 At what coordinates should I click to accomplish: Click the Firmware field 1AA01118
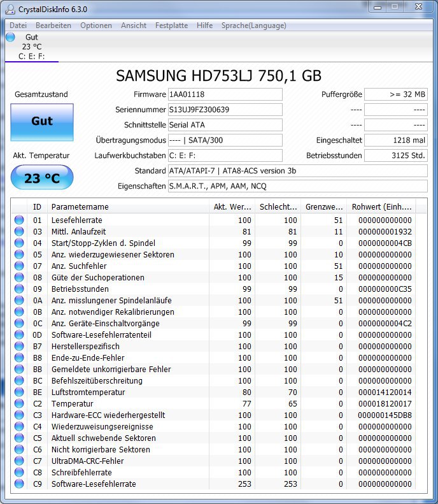coord(225,94)
